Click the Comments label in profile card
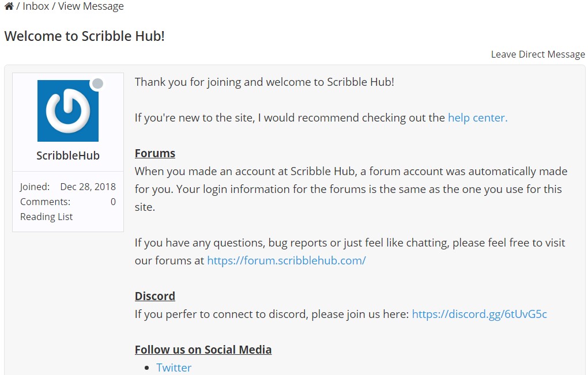This screenshot has width=588, height=375. coord(45,202)
